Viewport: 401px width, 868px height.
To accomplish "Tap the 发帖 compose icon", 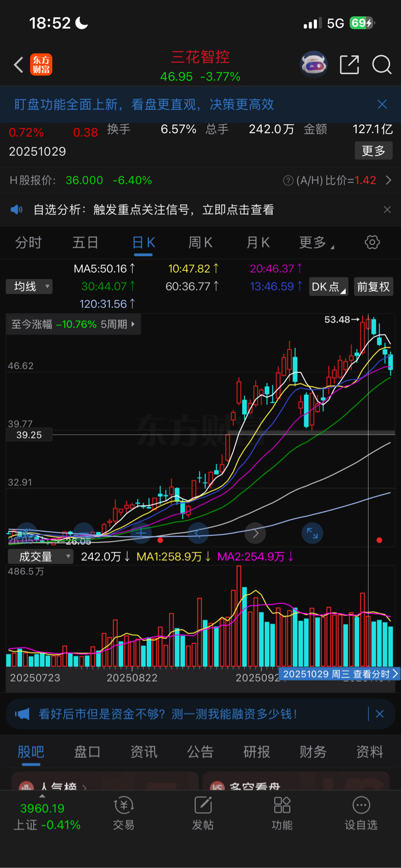I will point(203,805).
